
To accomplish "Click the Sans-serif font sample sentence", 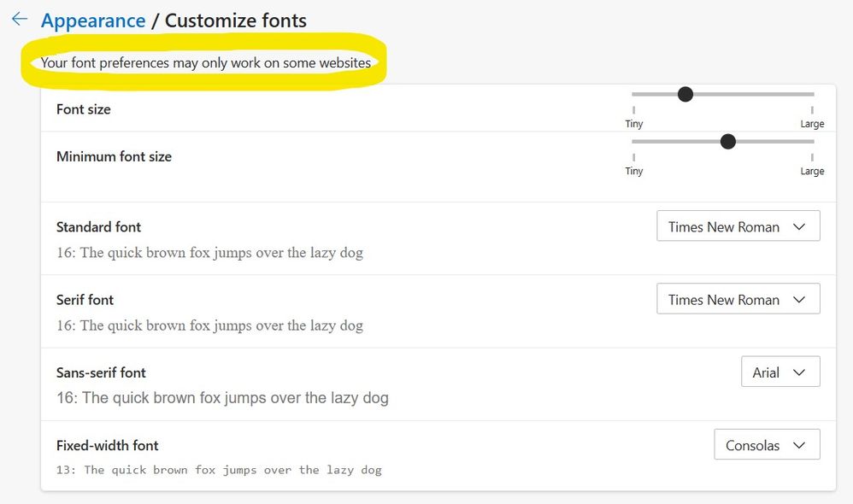I will coord(222,398).
